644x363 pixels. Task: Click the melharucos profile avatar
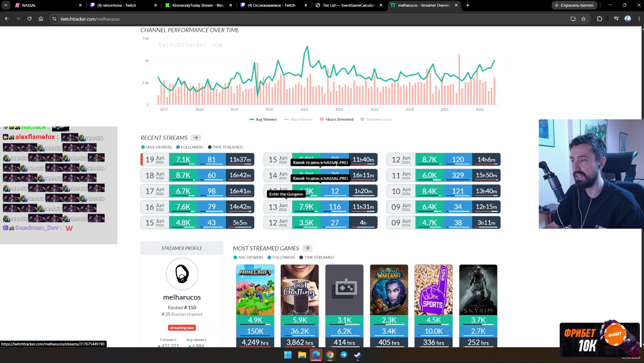182,274
